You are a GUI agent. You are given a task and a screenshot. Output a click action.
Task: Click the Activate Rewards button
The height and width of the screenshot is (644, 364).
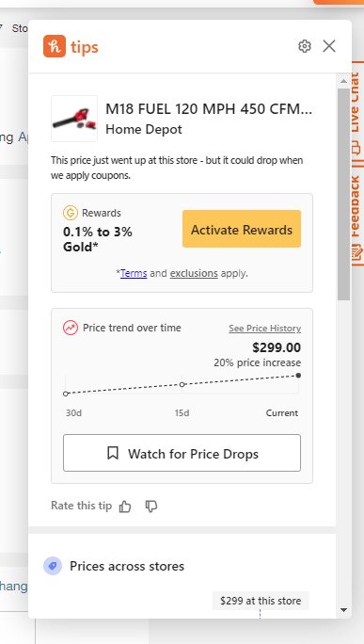pos(242,229)
